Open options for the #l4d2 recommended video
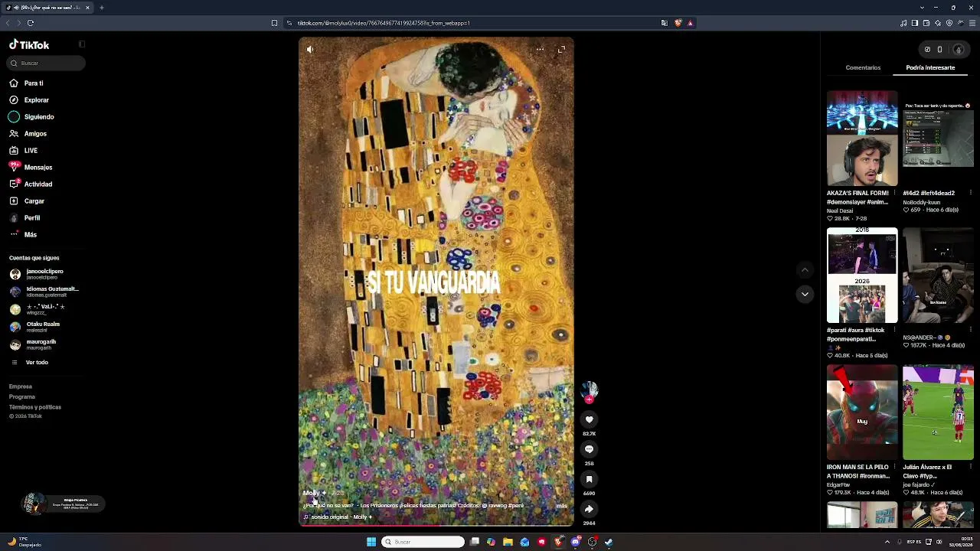 point(970,193)
